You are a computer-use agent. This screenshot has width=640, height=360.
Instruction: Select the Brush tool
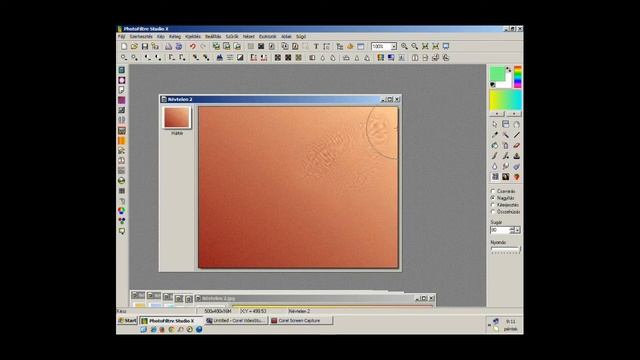(495, 156)
